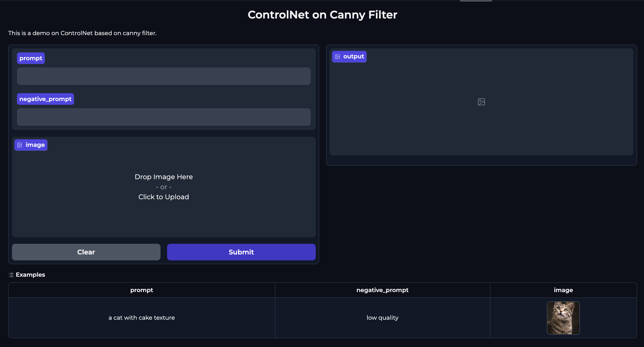Screen dimensions: 644x347
Task: Click the Examples section label
Action: coord(30,275)
